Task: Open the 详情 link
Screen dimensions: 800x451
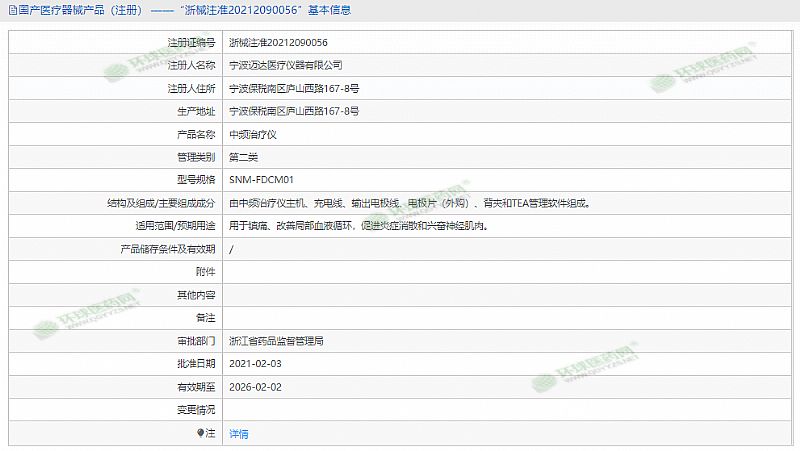Action: [x=239, y=434]
